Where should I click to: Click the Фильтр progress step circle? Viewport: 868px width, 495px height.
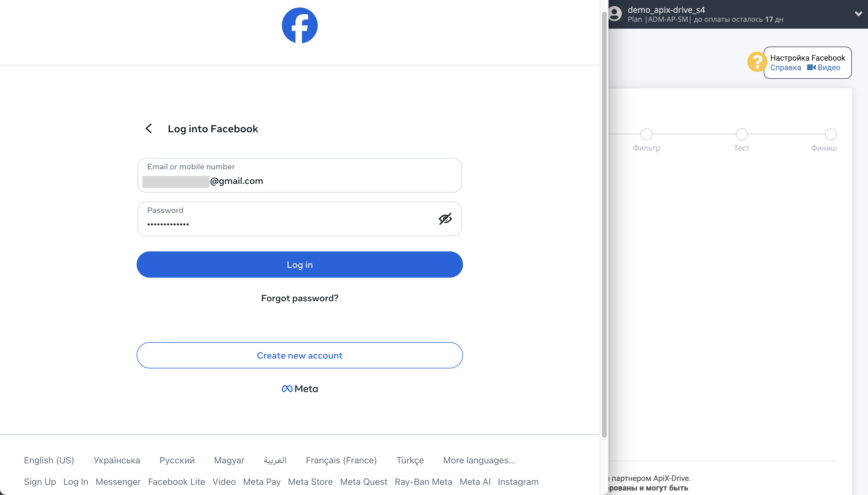646,134
